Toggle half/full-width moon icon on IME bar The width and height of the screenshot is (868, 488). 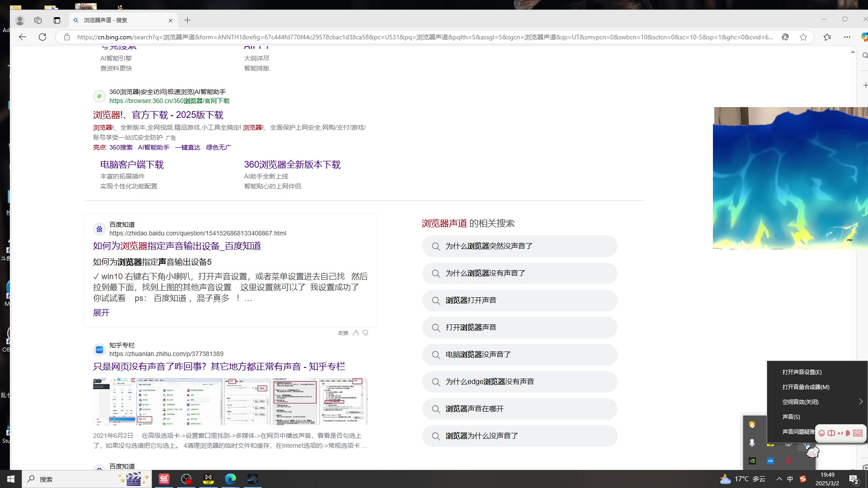click(848, 433)
